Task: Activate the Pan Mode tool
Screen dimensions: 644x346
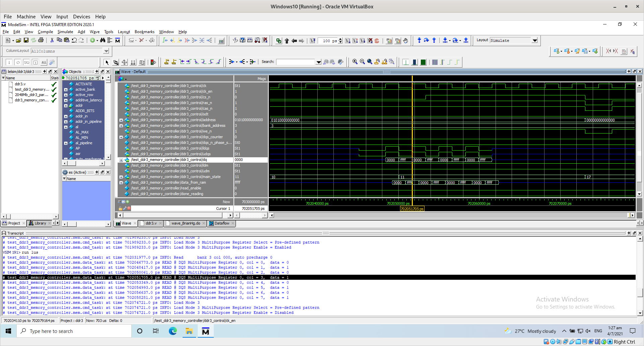Action: 124,62
